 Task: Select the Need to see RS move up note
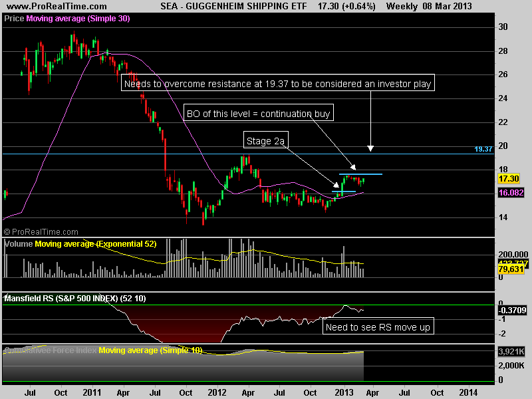tap(378, 326)
